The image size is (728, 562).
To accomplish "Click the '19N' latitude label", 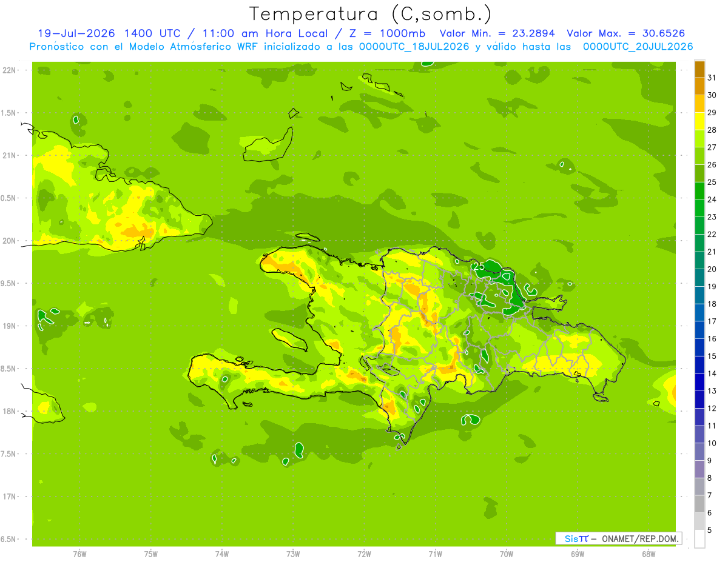I will coord(8,326).
